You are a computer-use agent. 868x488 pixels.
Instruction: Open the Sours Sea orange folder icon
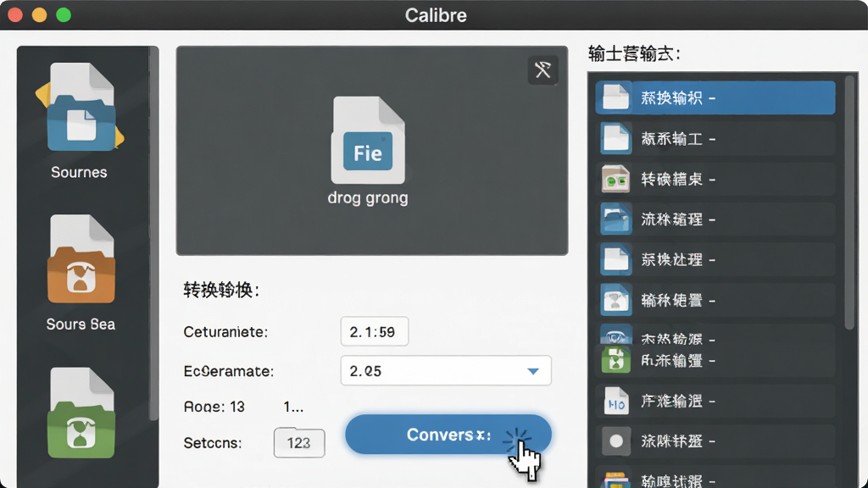click(x=81, y=259)
